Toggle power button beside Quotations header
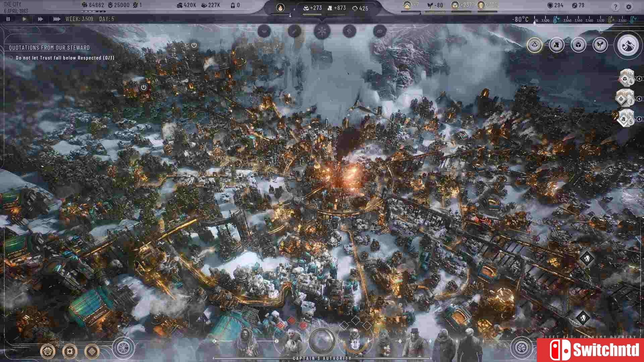The height and width of the screenshot is (362, 644). [x=194, y=45]
